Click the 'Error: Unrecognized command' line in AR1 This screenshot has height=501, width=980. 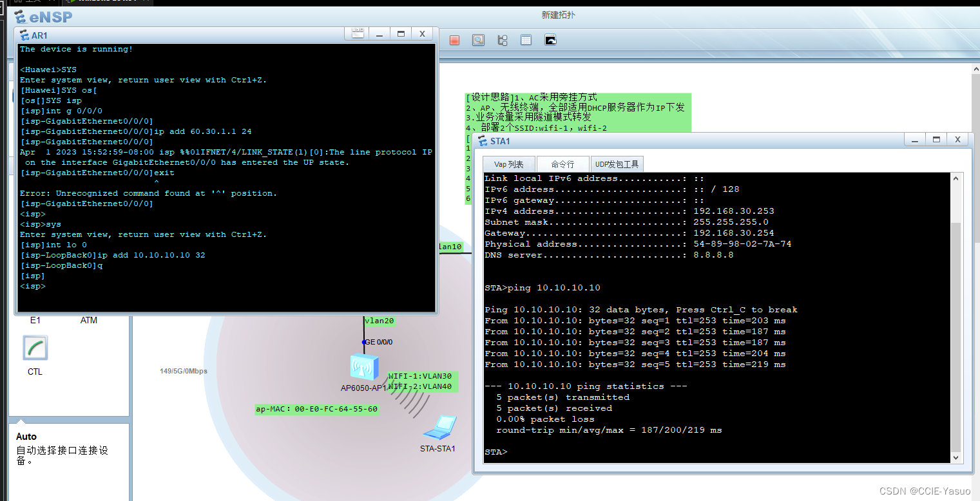pyautogui.click(x=149, y=193)
